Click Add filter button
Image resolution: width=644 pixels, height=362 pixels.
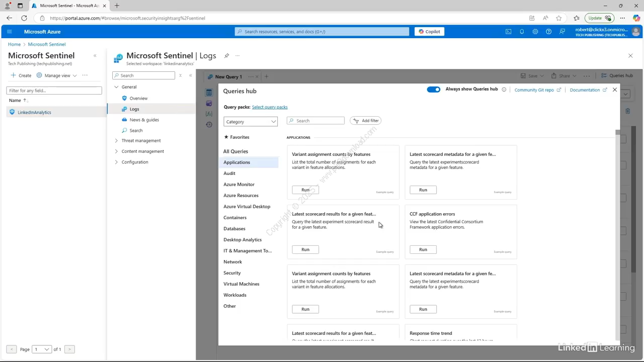(366, 121)
